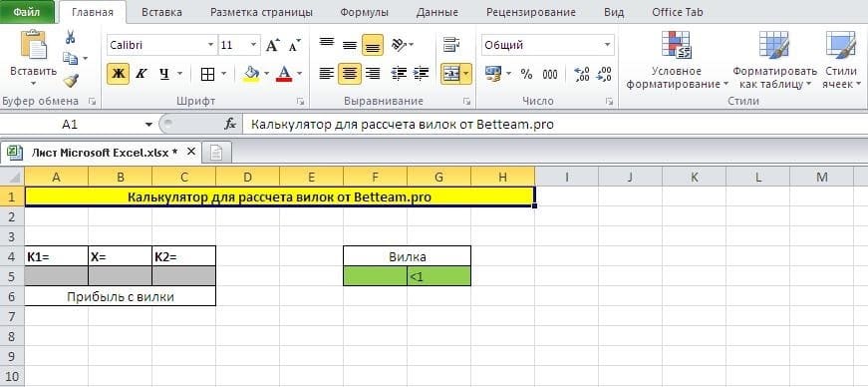Increase decimal places icon
868x387 pixels.
(x=582, y=74)
